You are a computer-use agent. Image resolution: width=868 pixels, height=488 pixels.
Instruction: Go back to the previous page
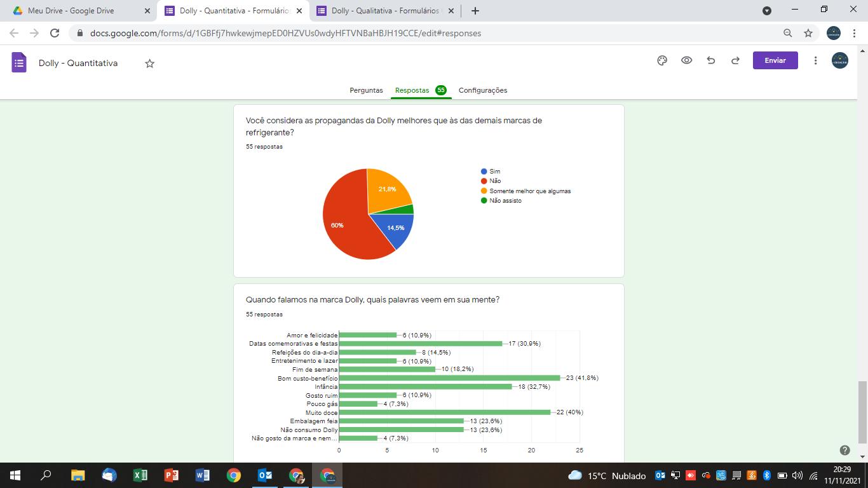coord(14,33)
